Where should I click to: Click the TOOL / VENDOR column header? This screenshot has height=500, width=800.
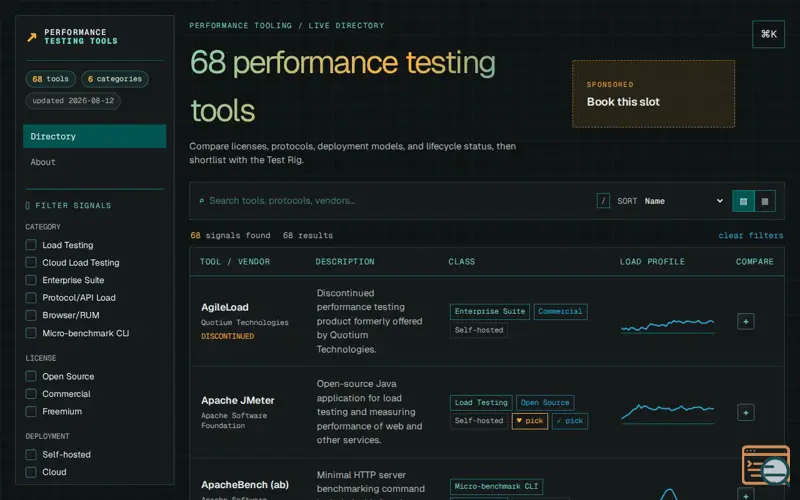pos(235,262)
